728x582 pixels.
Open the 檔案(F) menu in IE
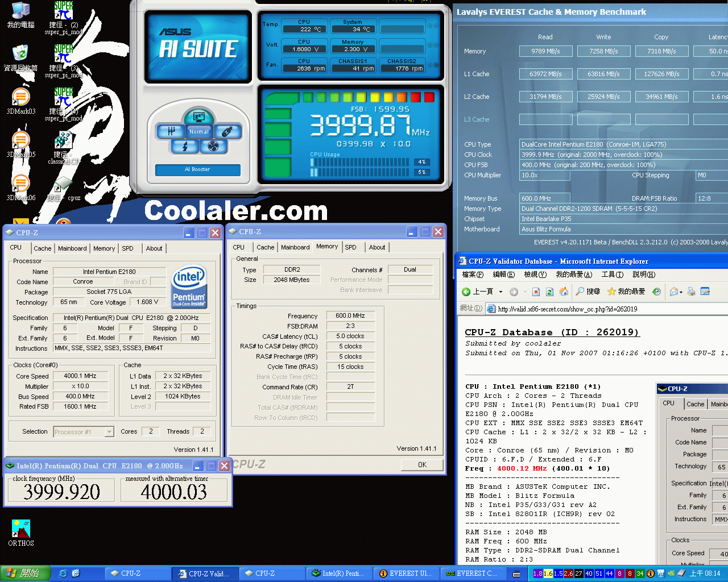click(x=473, y=275)
